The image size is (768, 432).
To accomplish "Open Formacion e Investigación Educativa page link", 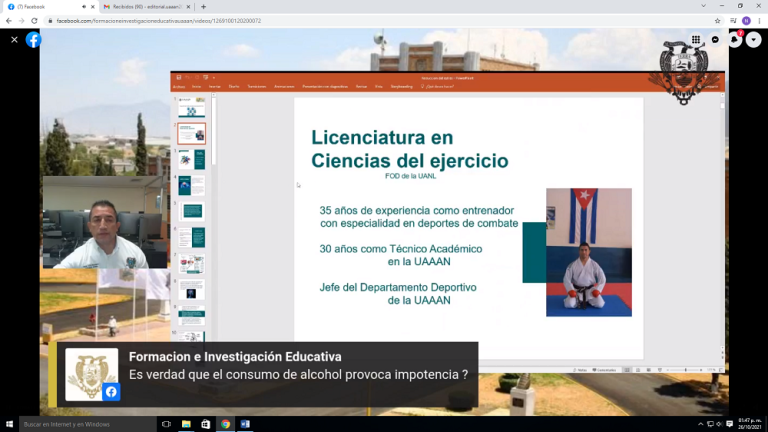I will [235, 357].
